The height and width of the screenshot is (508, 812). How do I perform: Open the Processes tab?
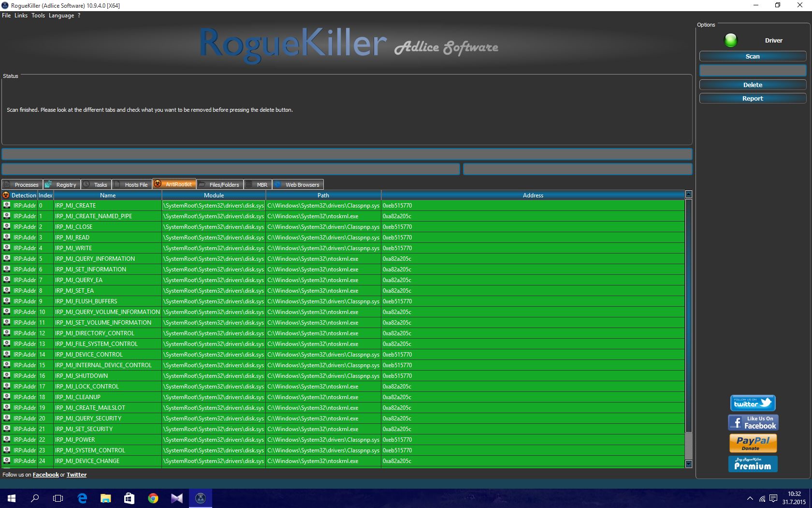(22, 184)
